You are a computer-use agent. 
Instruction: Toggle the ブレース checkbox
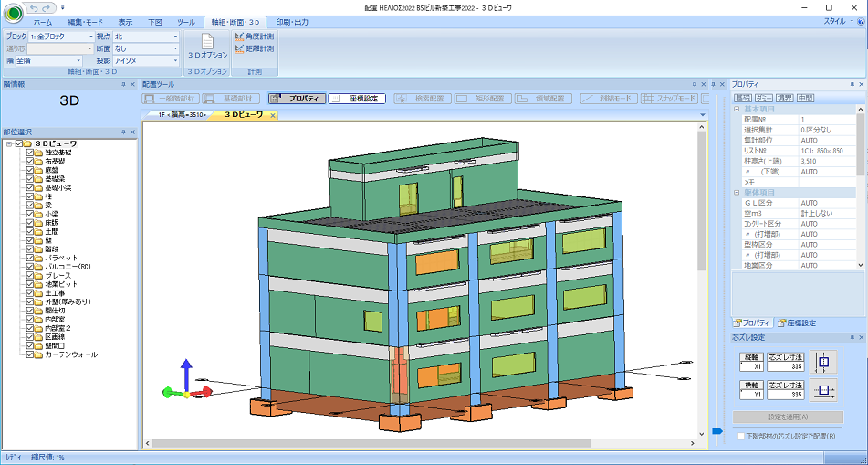(x=30, y=276)
